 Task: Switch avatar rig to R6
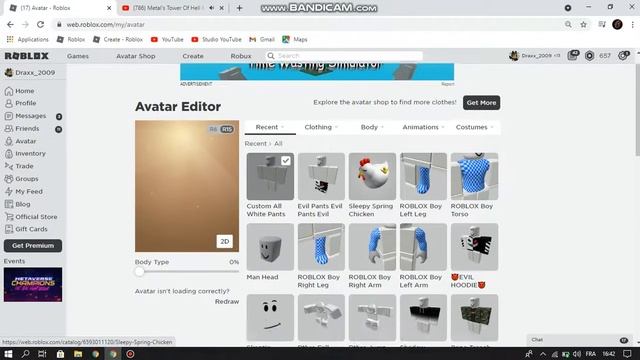213,129
